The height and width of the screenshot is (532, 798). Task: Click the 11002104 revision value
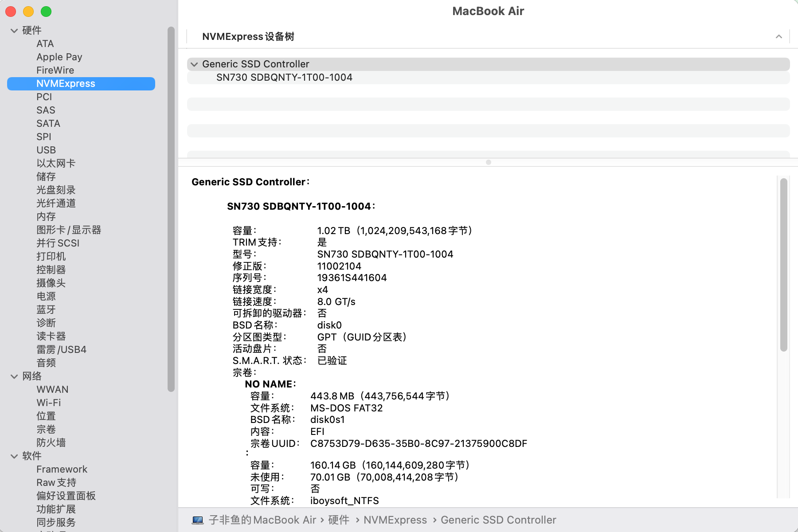coord(339,266)
